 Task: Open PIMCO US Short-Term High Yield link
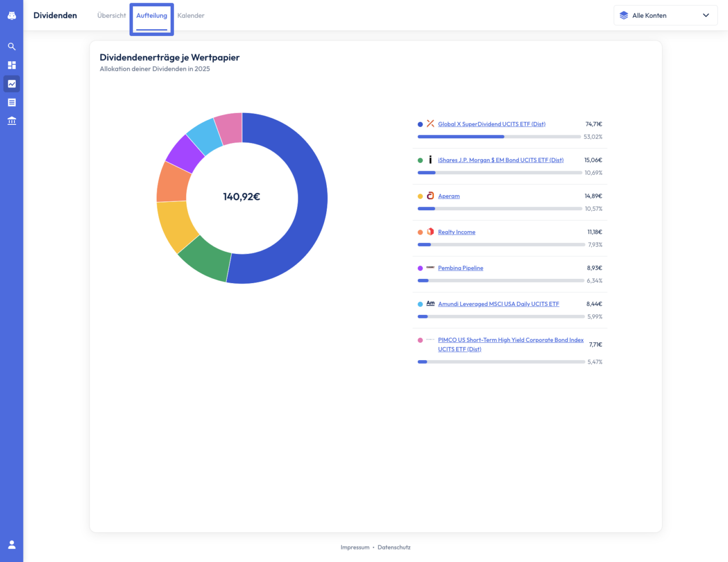point(510,344)
